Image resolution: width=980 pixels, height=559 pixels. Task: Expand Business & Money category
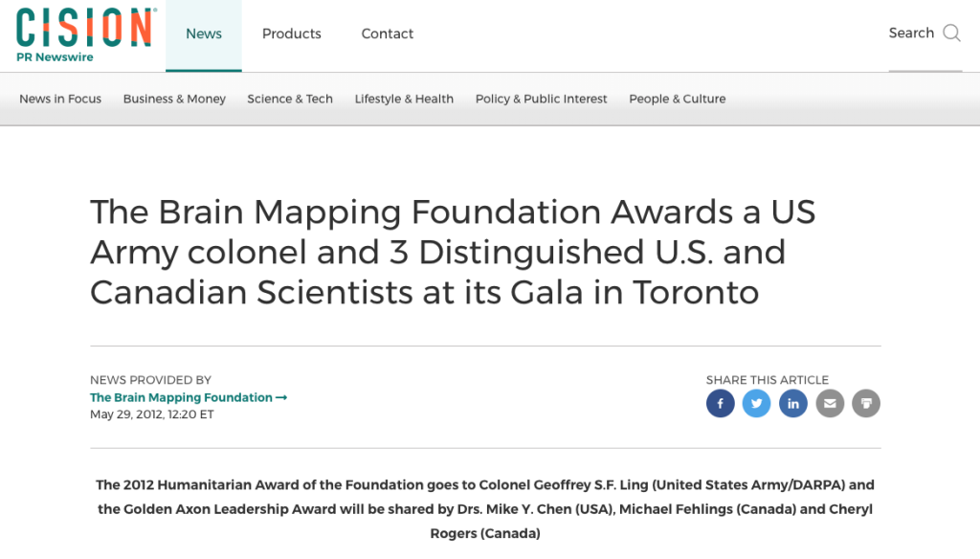[x=174, y=99]
